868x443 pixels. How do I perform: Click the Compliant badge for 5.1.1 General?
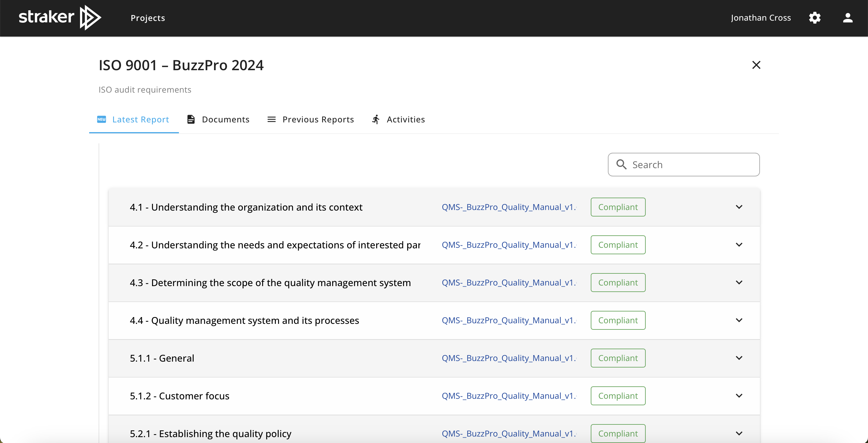[618, 358]
